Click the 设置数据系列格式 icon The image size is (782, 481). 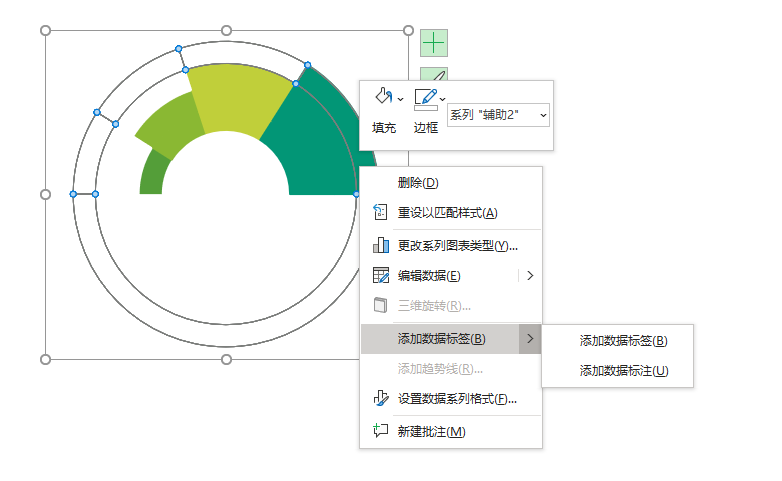[x=380, y=398]
